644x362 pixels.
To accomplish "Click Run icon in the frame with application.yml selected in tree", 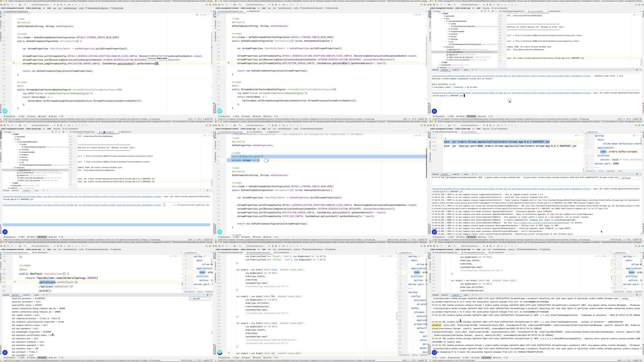I will (x=54, y=125).
